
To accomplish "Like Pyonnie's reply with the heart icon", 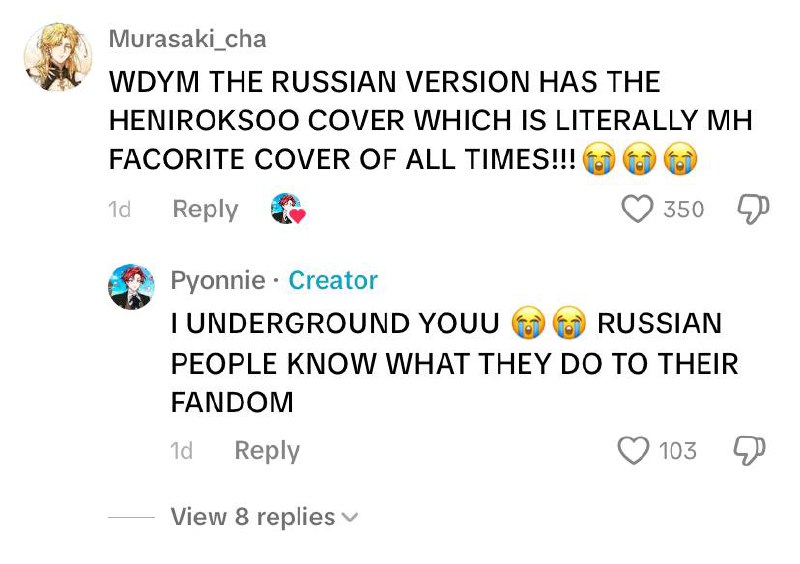I will pos(633,450).
